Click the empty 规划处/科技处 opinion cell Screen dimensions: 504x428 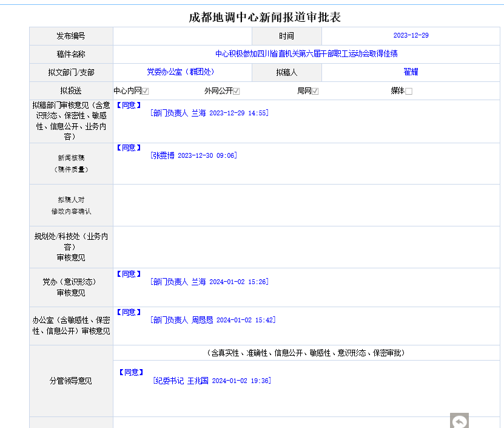307,246
